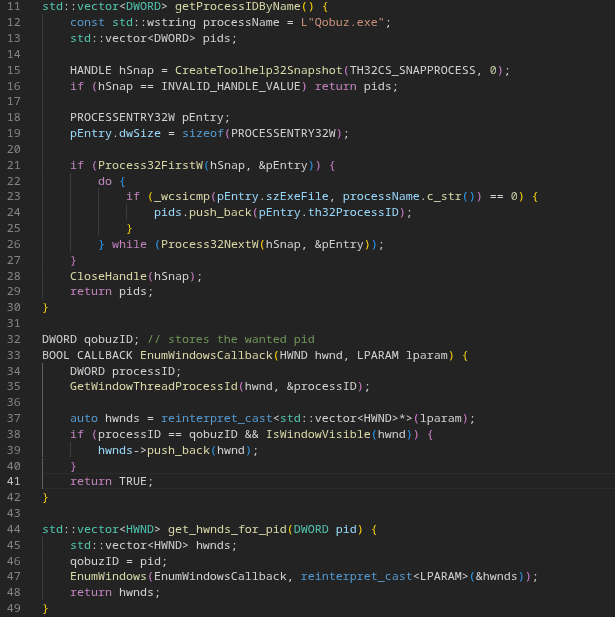Click 'DWORD pid' parameter on line 44

(x=325, y=530)
